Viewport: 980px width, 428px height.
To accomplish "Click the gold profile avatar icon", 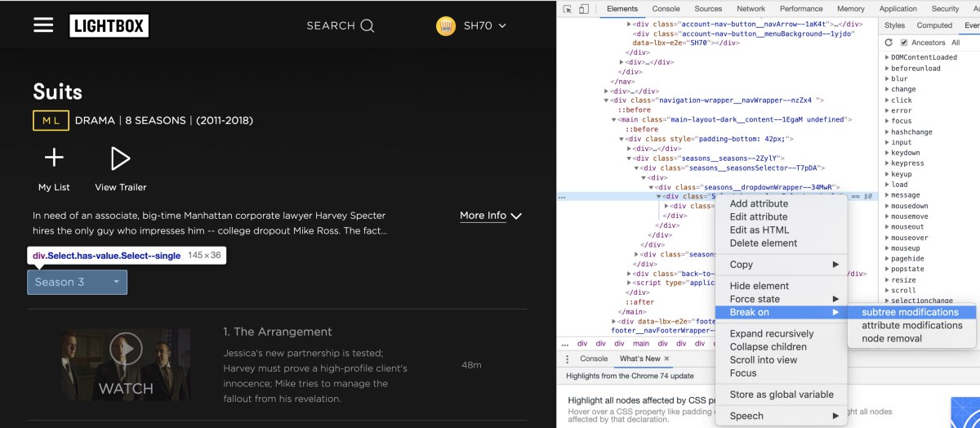I will pyautogui.click(x=446, y=26).
